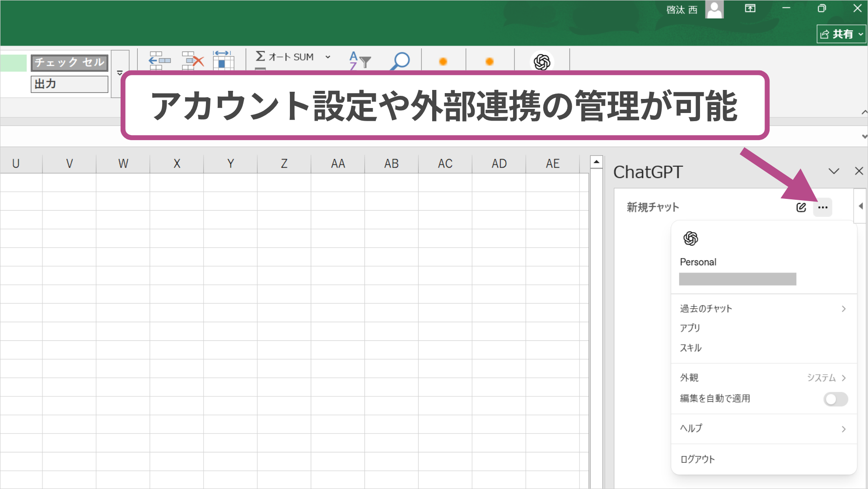868x489 pixels.
Task: Open the three-dot more menu
Action: pyautogui.click(x=823, y=207)
